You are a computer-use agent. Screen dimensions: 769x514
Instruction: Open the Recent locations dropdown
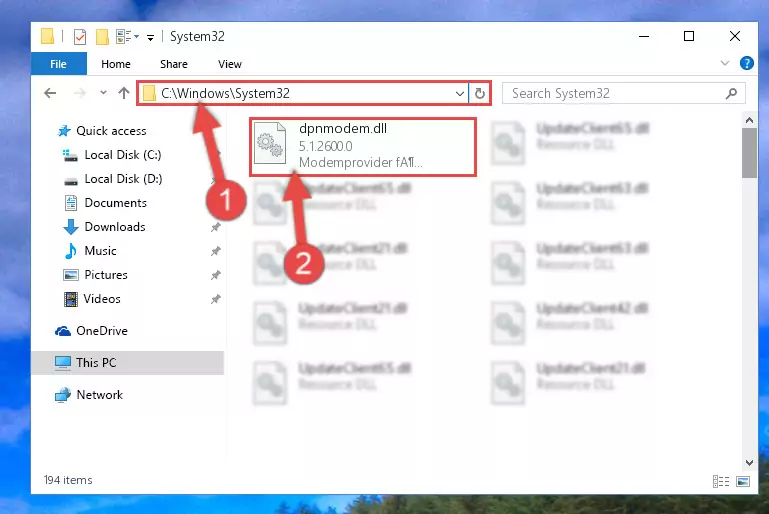coord(103,92)
